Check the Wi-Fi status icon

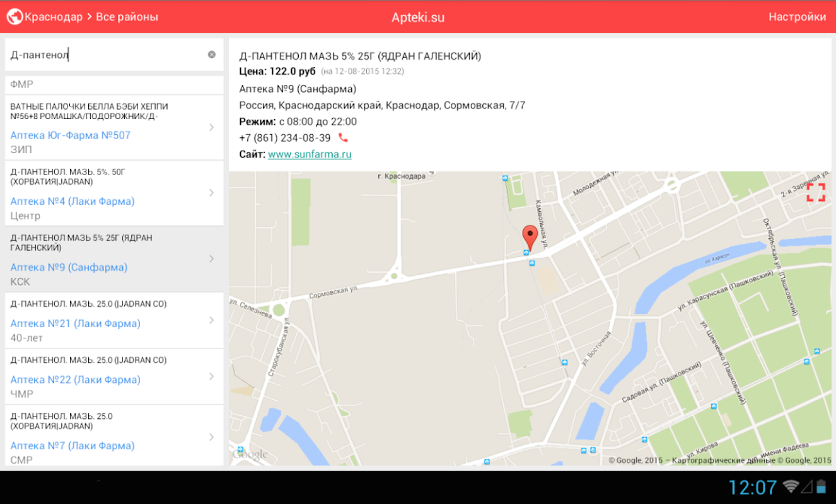coord(791,486)
